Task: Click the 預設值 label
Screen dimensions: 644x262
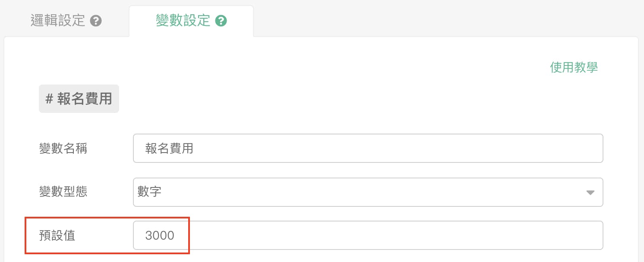Action: 57,235
